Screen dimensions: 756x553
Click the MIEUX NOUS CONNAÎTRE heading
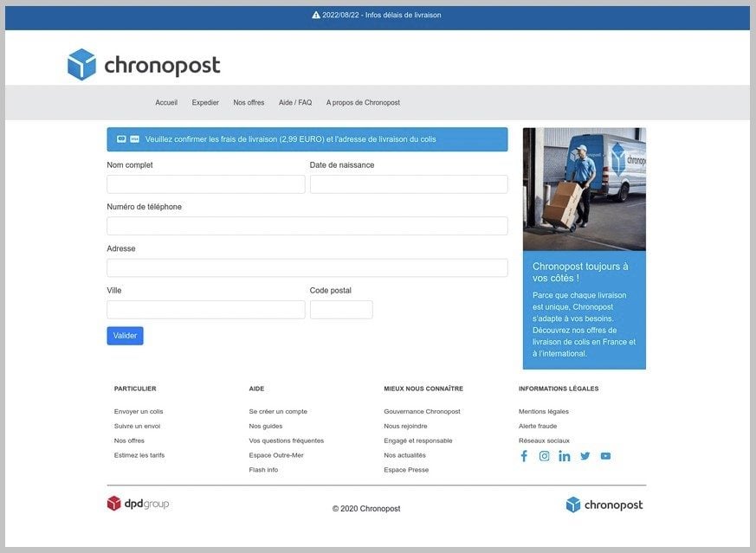423,389
